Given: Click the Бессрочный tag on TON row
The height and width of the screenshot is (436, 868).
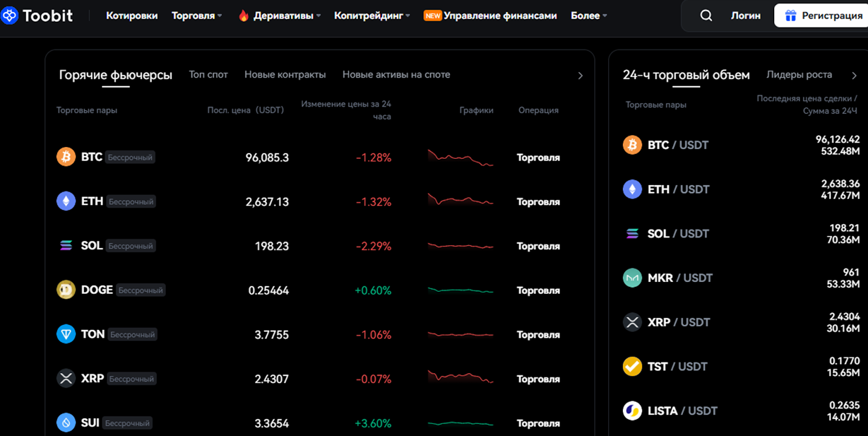Looking at the screenshot, I should tap(132, 335).
